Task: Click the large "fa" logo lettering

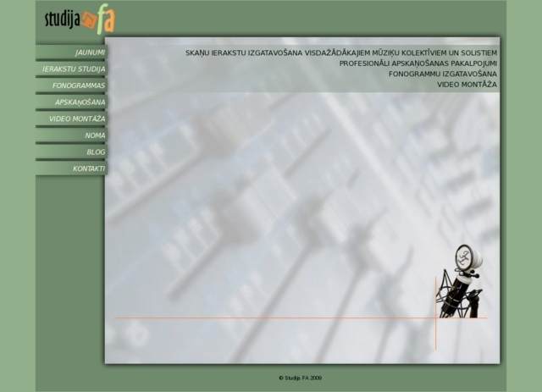Action: pyautogui.click(x=106, y=20)
